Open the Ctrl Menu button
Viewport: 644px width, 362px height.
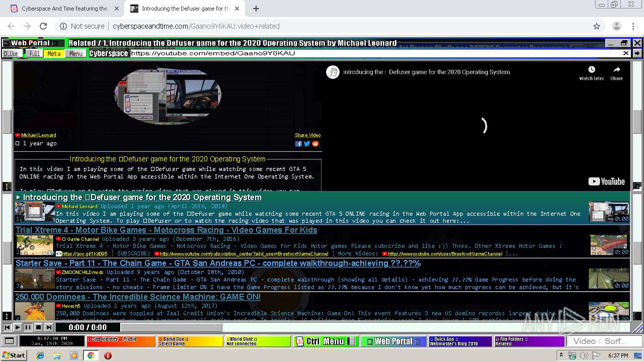point(326,341)
